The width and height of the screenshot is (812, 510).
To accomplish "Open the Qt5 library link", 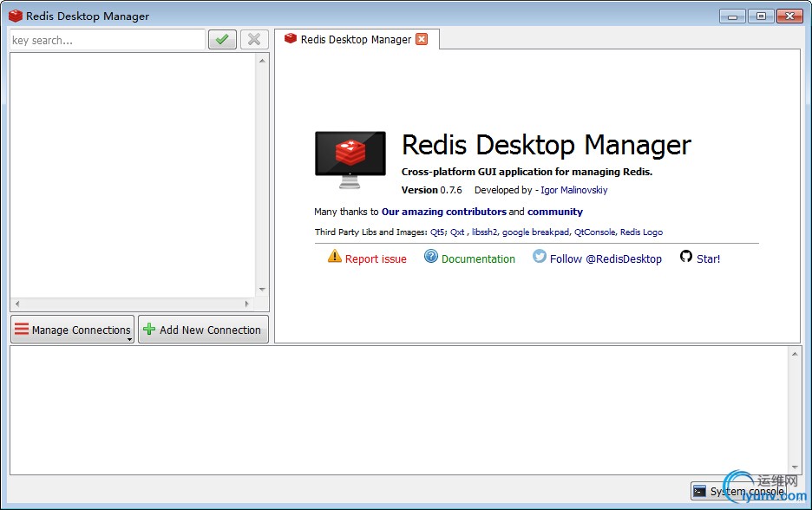I will (x=437, y=232).
